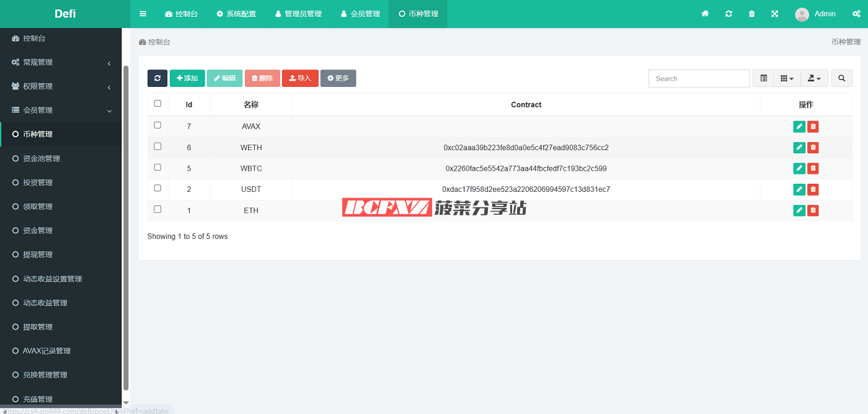Click the trash icon in top navbar
The image size is (868, 414).
click(751, 14)
